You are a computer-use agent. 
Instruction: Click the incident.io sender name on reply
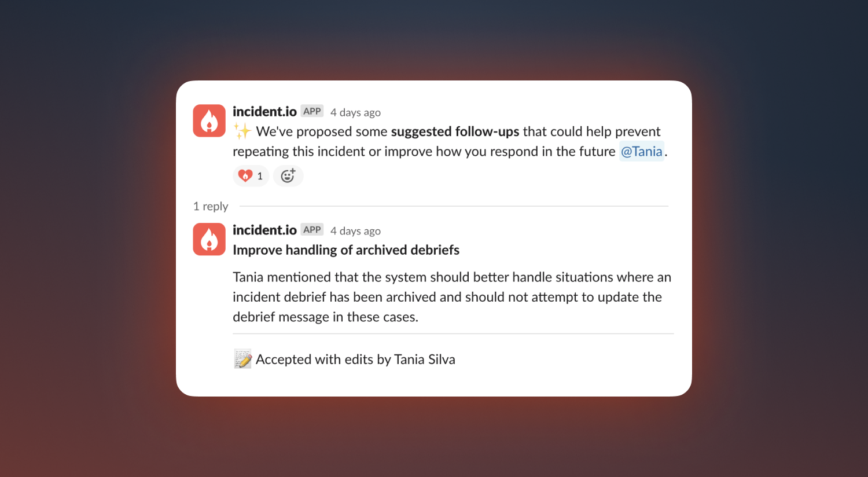[x=264, y=230]
